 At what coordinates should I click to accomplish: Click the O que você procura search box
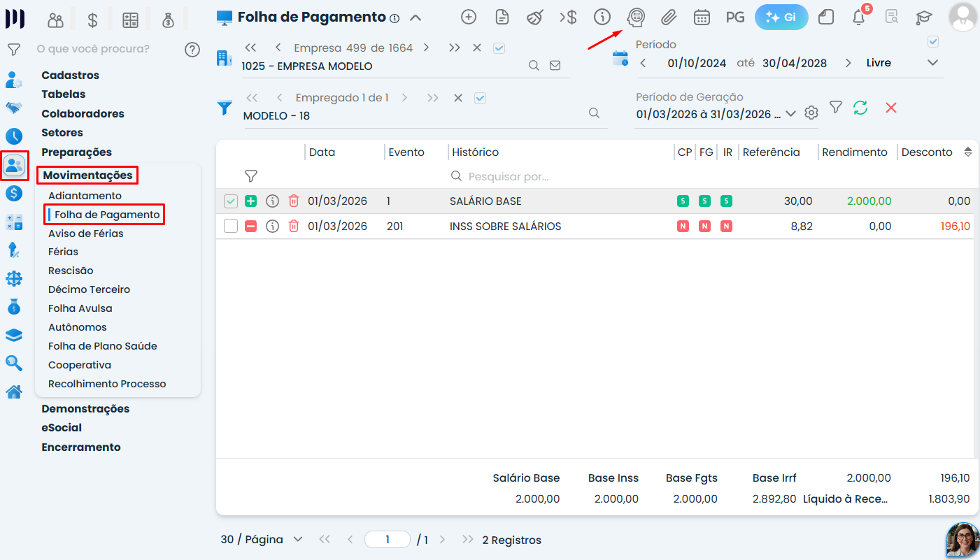point(93,49)
